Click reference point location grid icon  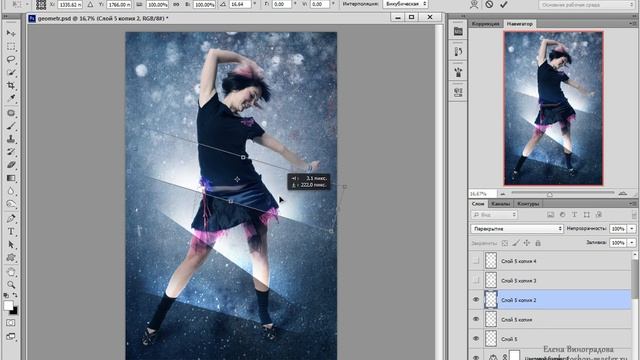[x=41, y=4]
